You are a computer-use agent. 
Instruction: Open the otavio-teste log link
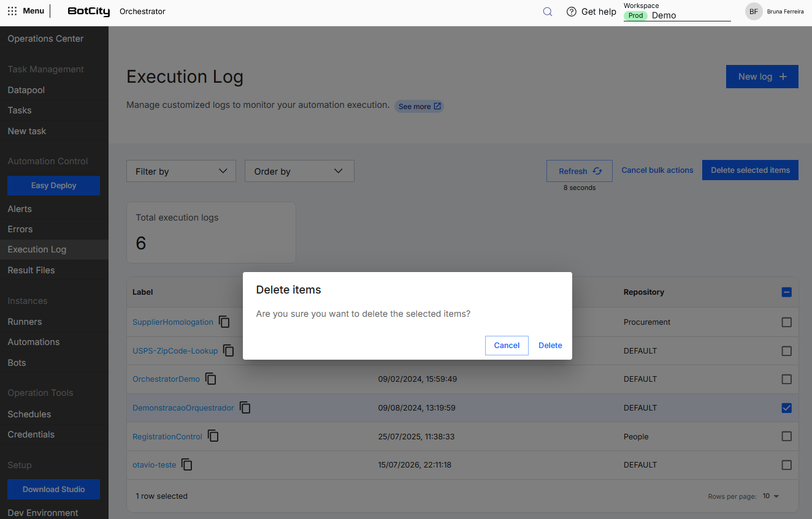(x=155, y=464)
